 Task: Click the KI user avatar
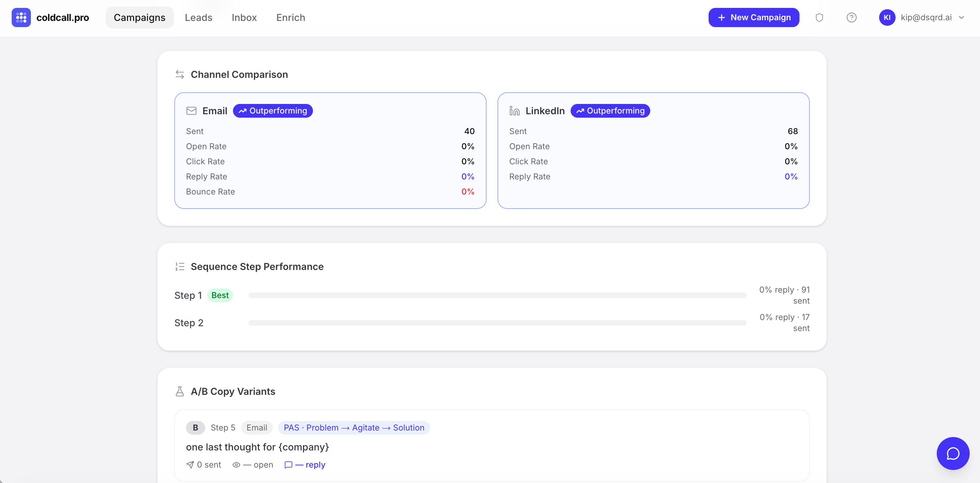coord(887,17)
